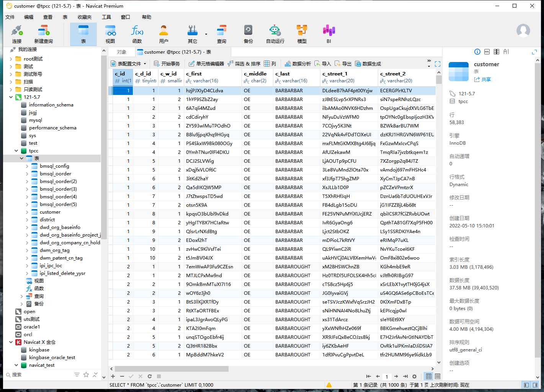Open the Backup (备份) toolbar icon
The width and height of the screenshot is (544, 392).
248,34
